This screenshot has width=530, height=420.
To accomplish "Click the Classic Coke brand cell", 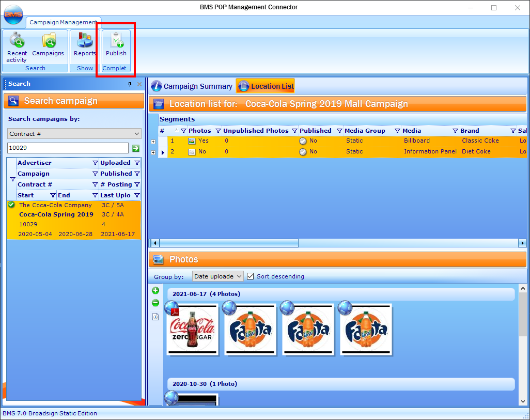I will 480,141.
